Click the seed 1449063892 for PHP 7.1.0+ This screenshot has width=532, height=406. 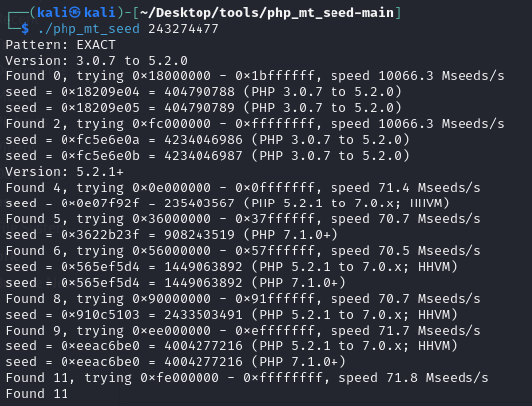(x=203, y=283)
